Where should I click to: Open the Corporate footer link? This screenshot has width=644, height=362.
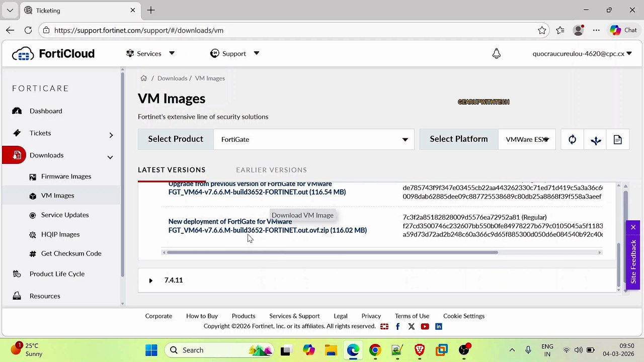coord(158,316)
